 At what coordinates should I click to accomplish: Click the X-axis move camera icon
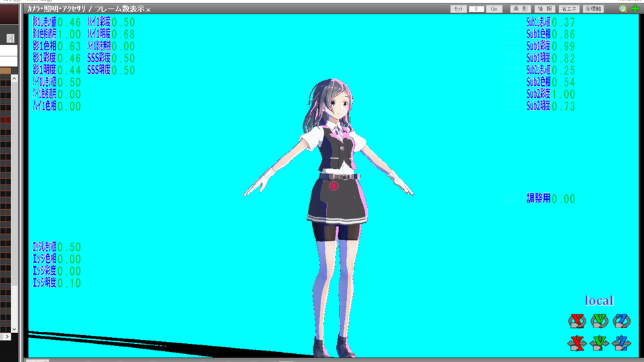577,343
